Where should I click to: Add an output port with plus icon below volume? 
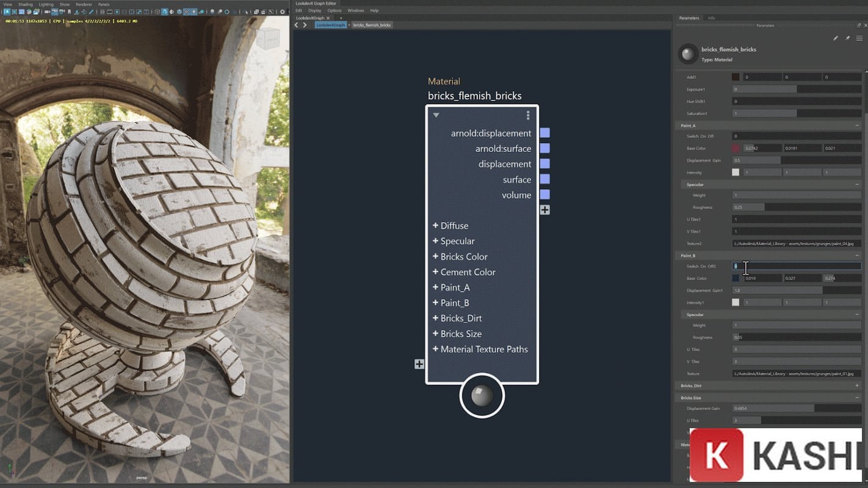tap(544, 210)
